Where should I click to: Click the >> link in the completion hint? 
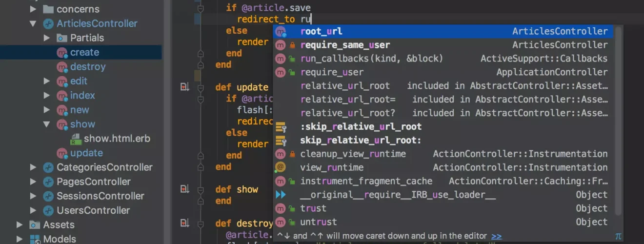click(x=496, y=236)
